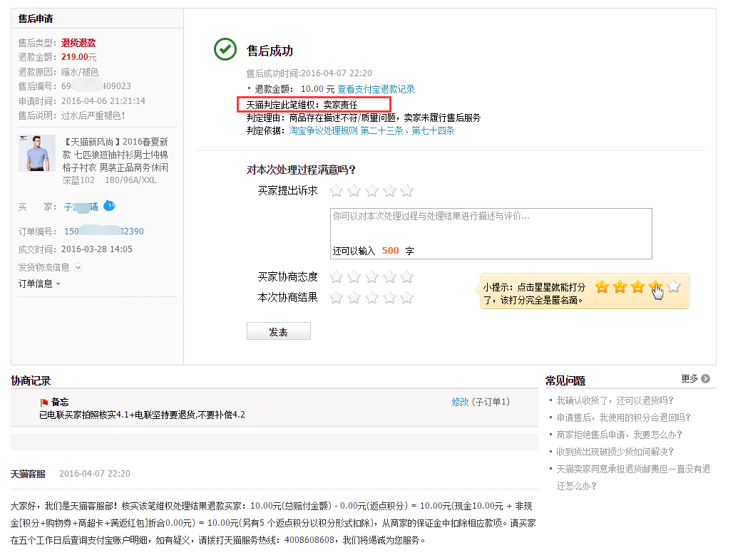Open FAQ 天猫卖家同意承担退货邮费

pyautogui.click(x=633, y=477)
